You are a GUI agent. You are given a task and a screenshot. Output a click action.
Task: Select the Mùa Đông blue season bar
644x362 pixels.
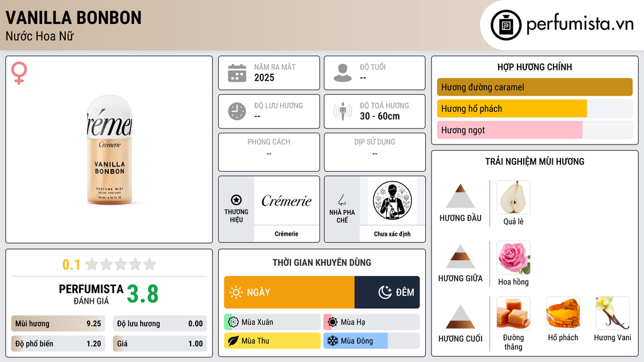[x=372, y=341]
